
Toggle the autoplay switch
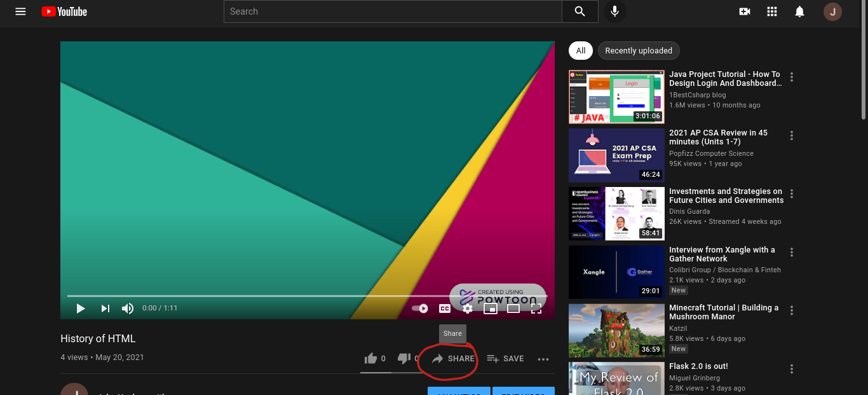click(420, 308)
